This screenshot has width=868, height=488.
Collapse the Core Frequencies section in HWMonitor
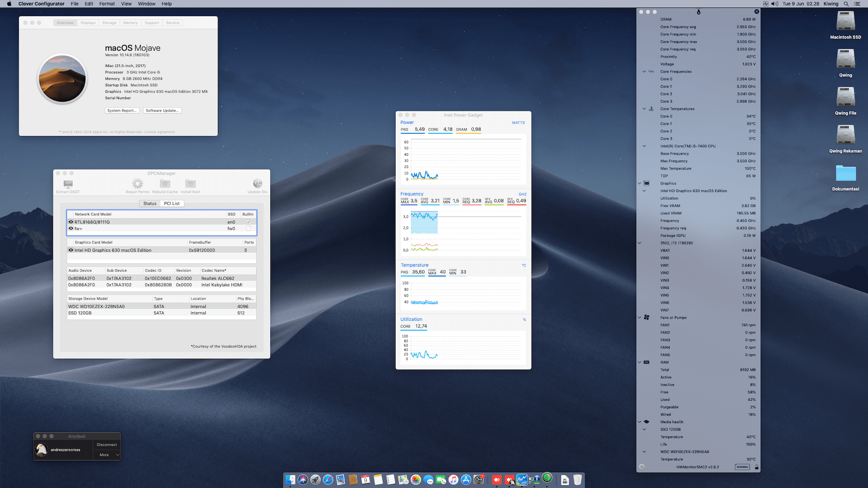[x=644, y=71]
